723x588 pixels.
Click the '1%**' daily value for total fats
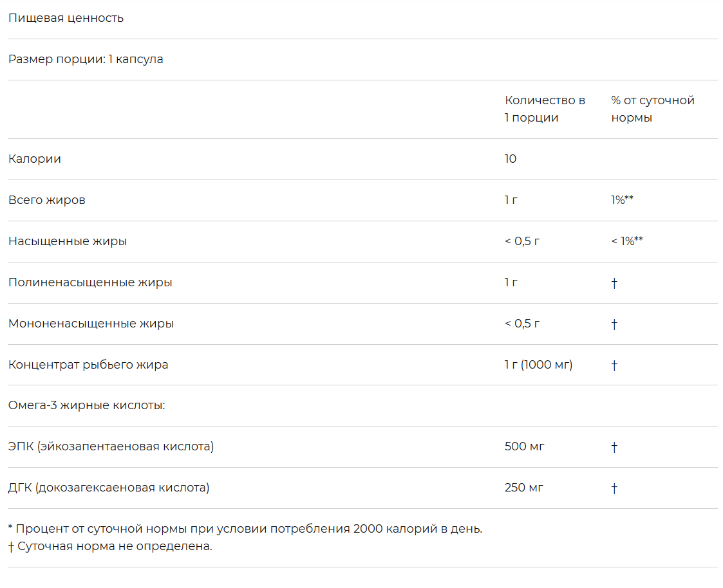622,200
